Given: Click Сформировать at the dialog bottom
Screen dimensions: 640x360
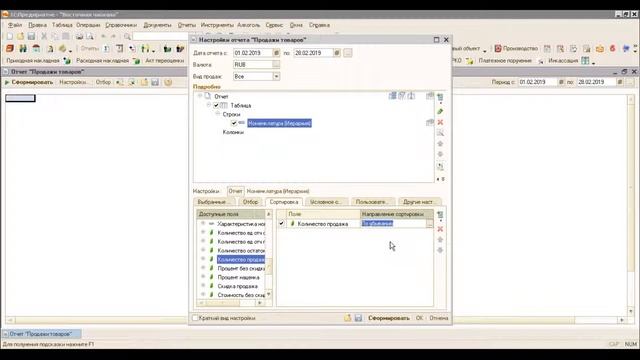Looking at the screenshot, I should coord(389,318).
